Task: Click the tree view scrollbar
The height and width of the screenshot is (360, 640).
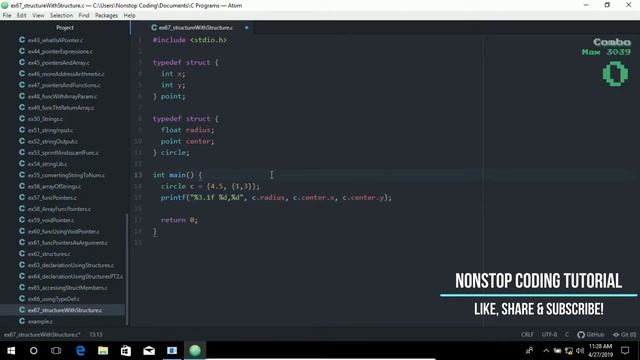Action: [127, 269]
